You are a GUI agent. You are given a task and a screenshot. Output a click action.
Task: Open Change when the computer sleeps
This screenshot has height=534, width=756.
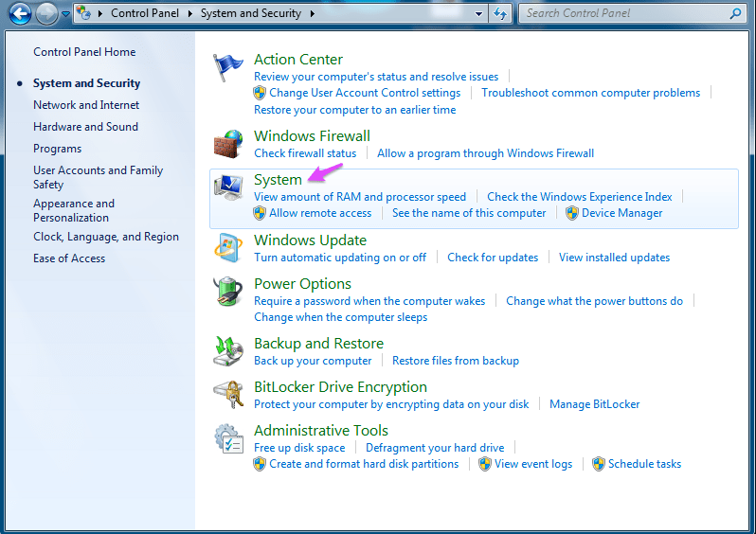pos(341,317)
